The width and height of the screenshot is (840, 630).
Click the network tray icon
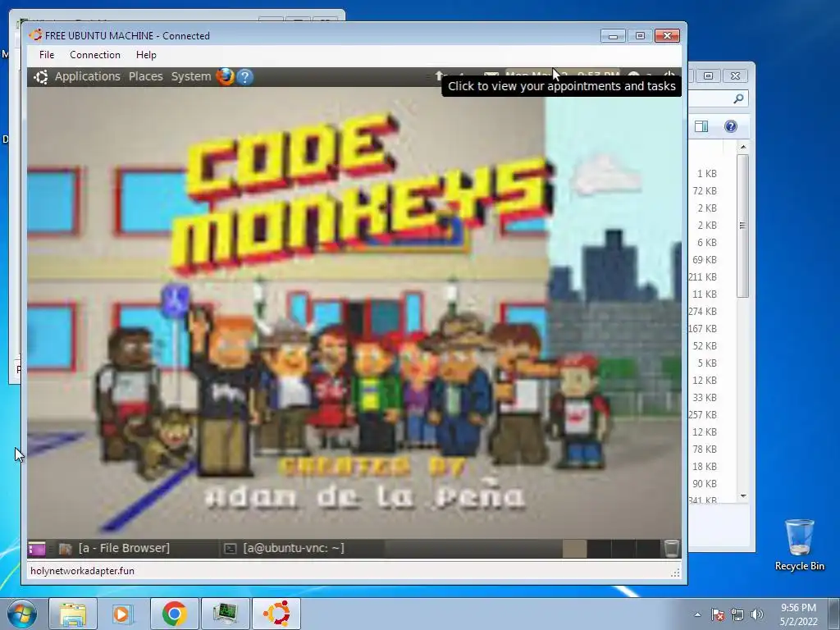[737, 614]
